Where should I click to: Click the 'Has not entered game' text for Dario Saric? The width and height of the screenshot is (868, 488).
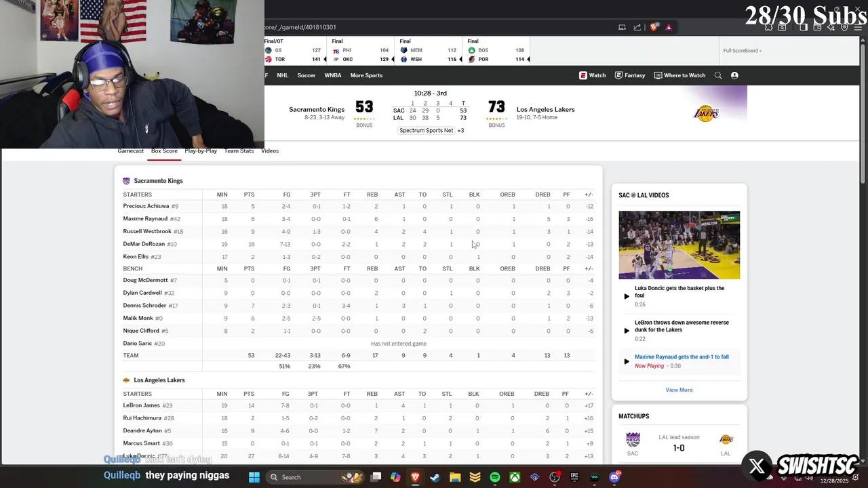tap(398, 344)
